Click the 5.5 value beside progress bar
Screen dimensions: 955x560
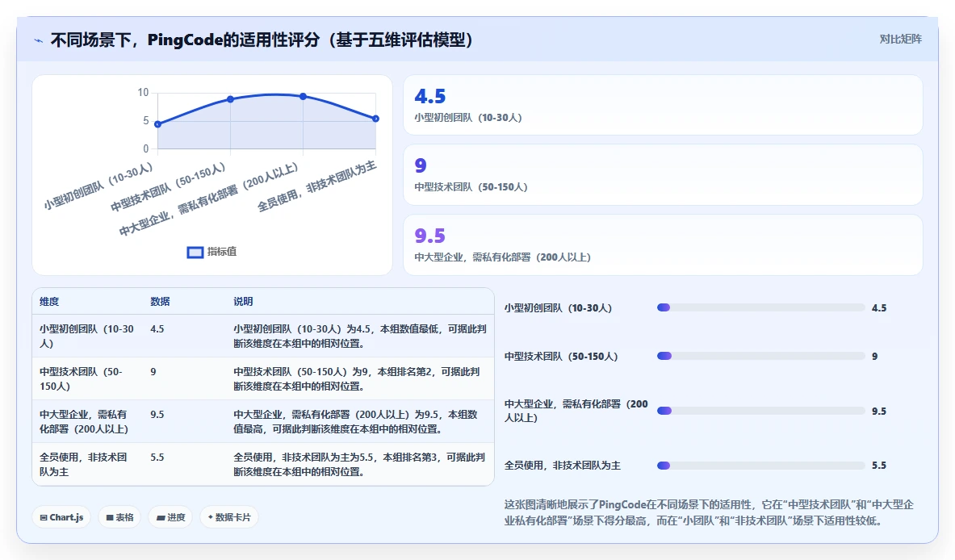pos(879,466)
